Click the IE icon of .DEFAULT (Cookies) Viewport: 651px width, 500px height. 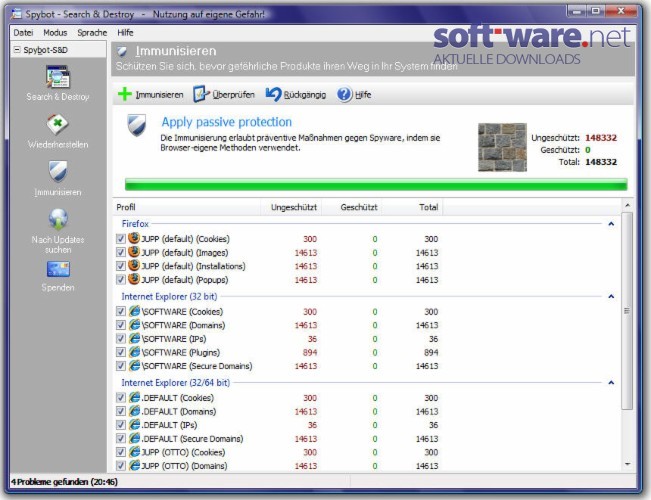pos(134,397)
